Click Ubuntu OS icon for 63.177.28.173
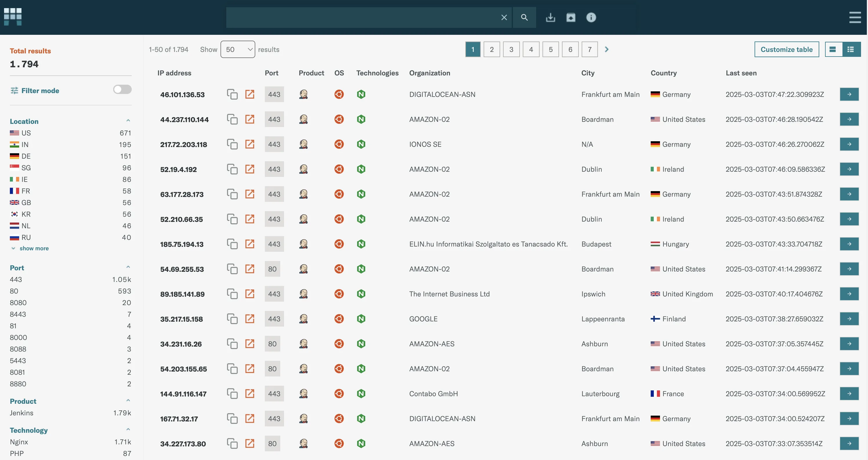 click(339, 194)
